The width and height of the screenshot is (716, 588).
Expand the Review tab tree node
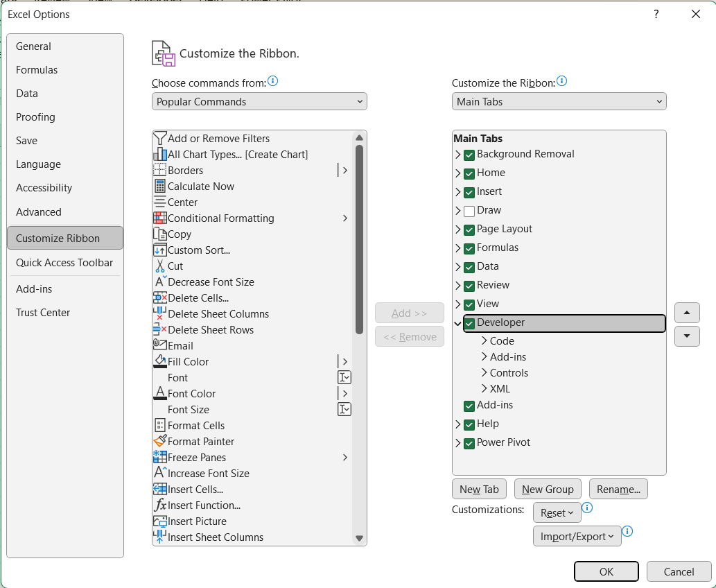(x=458, y=286)
